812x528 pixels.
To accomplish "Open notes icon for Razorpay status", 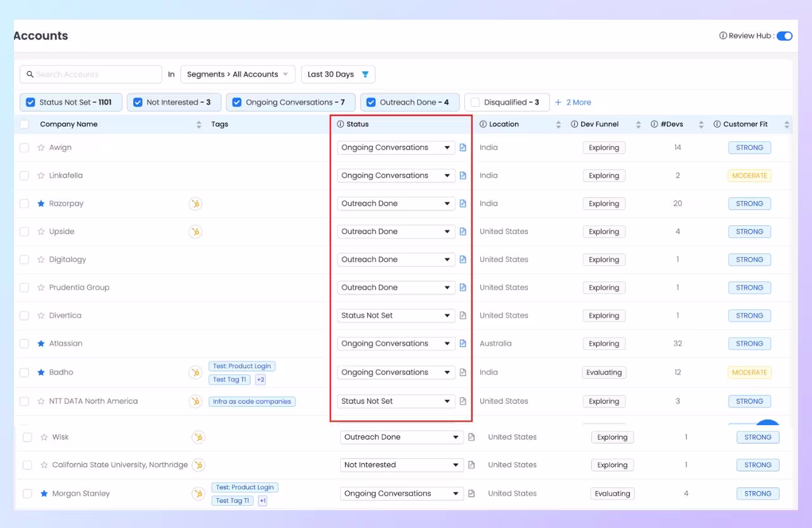I will pyautogui.click(x=463, y=204).
